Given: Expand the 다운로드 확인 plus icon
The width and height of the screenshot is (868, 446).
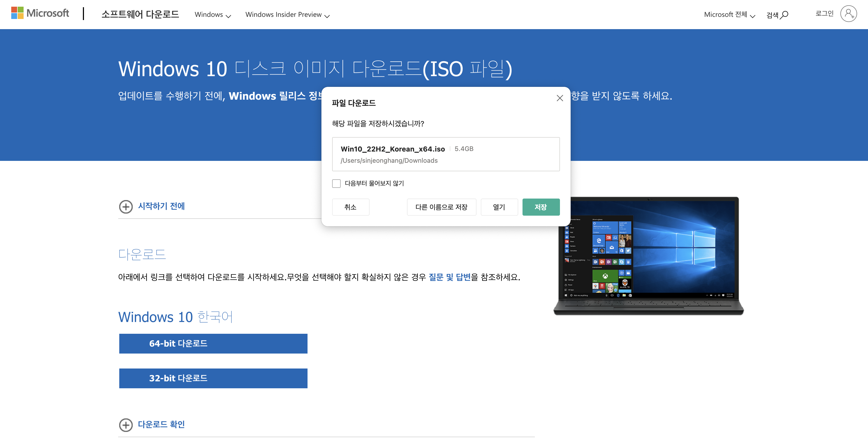Looking at the screenshot, I should pos(126,425).
